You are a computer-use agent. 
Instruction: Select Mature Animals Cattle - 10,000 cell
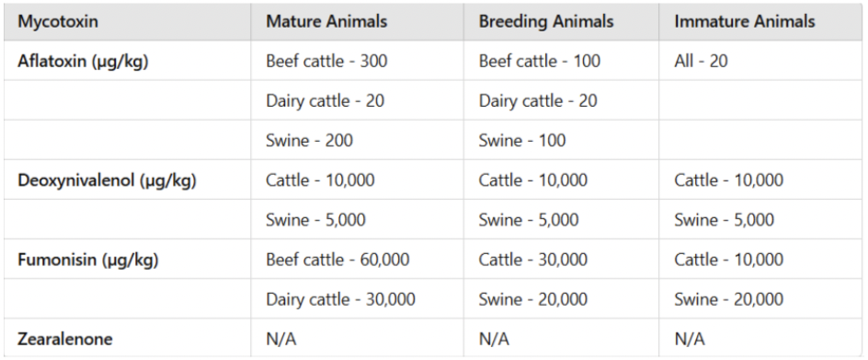321,180
